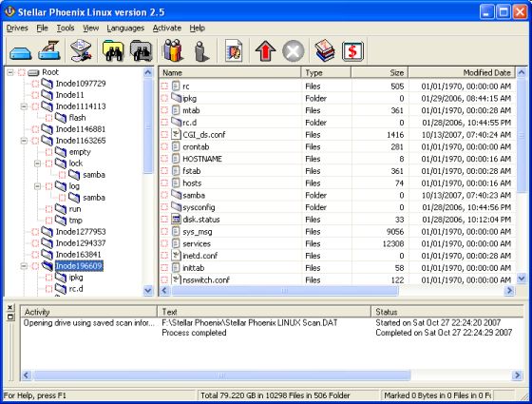Collapse the Root tree node
This screenshot has height=404, width=532.
10,72
